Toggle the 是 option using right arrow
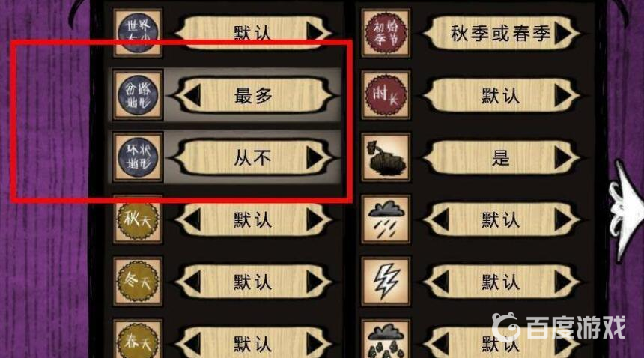Viewport: 644px width, 358px height. coord(563,157)
